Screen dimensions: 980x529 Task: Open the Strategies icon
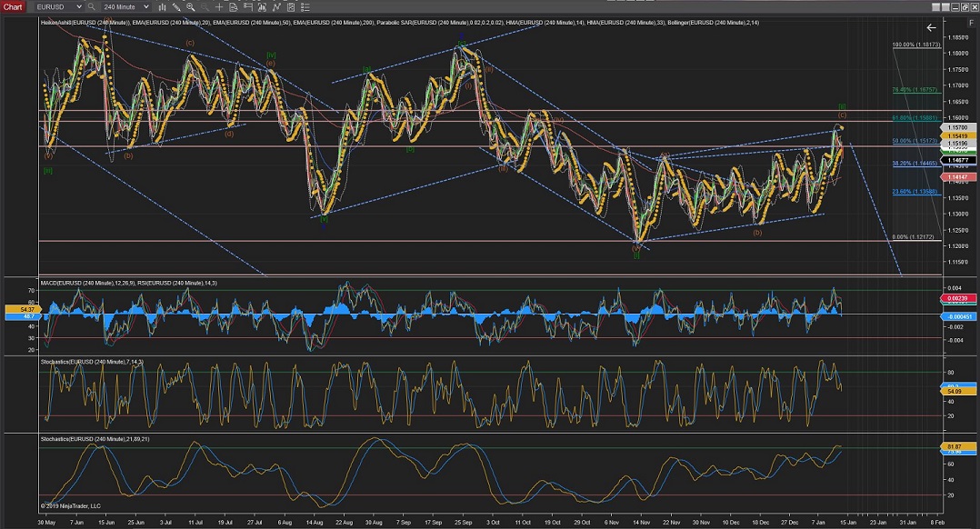[x=291, y=7]
